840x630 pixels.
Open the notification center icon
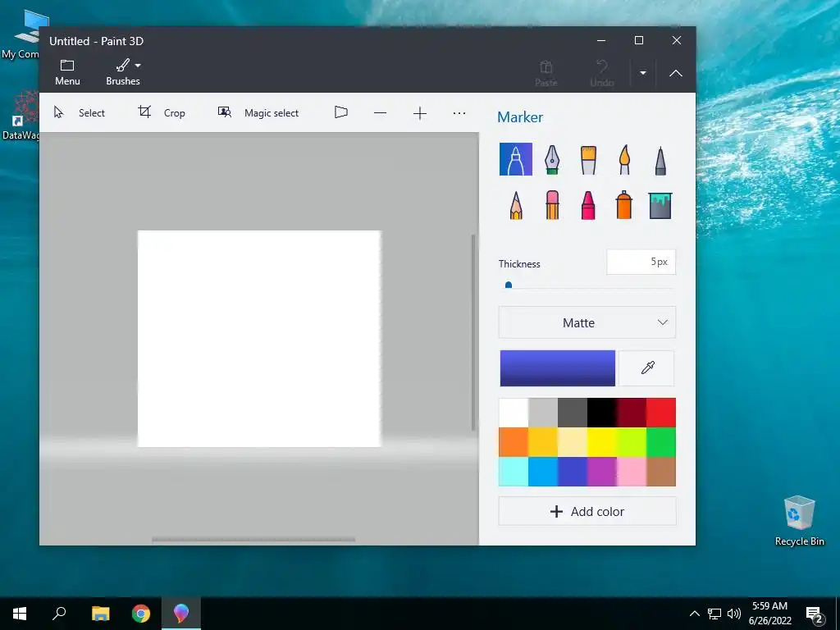coord(814,614)
